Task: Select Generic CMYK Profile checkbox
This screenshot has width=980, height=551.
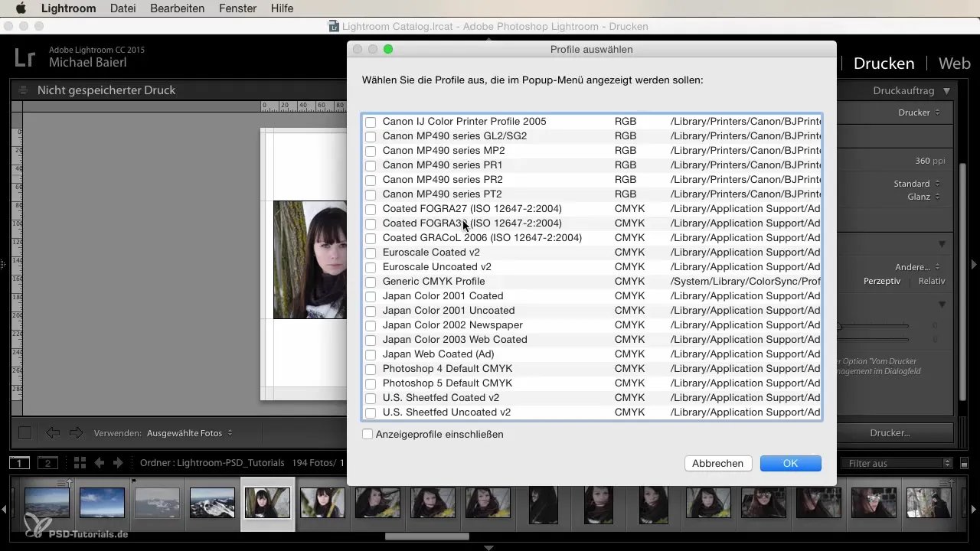Action: tap(371, 282)
